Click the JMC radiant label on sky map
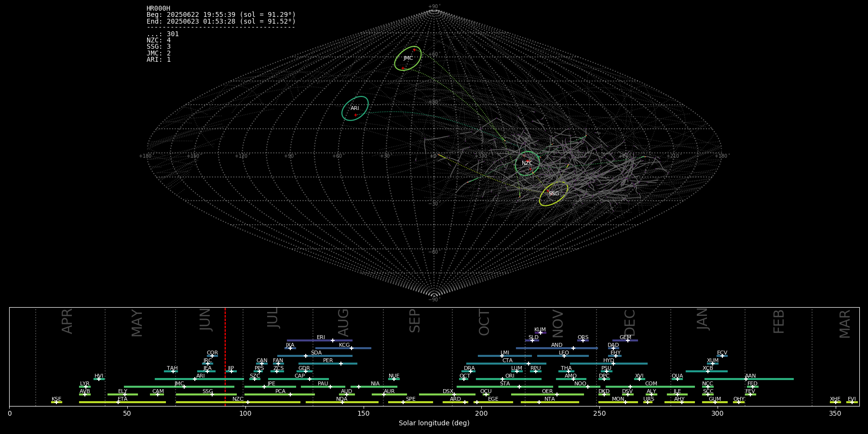The image size is (868, 434). pos(408,58)
